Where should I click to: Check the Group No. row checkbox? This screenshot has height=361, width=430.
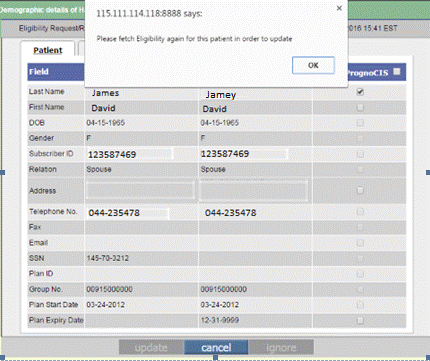coord(360,289)
